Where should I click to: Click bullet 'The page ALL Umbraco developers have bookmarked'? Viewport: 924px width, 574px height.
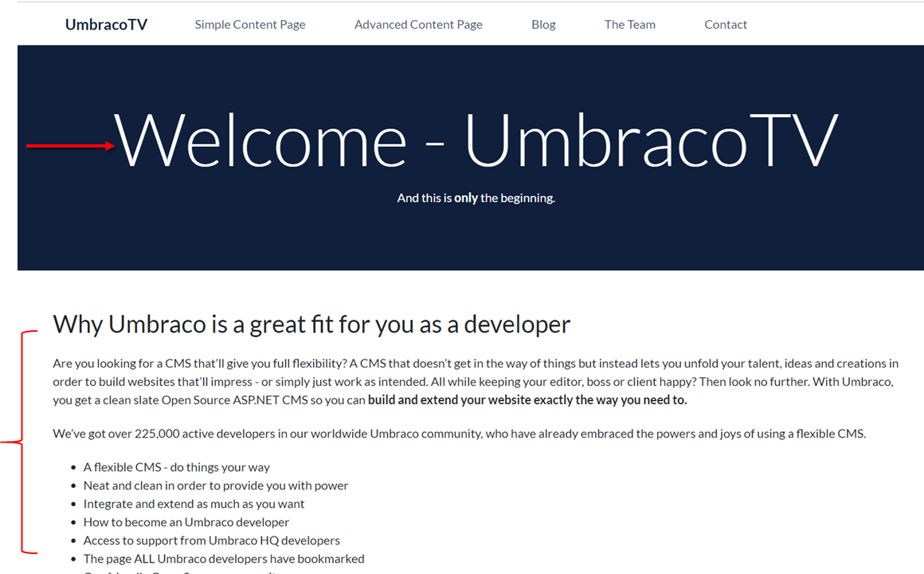pyautogui.click(x=224, y=559)
